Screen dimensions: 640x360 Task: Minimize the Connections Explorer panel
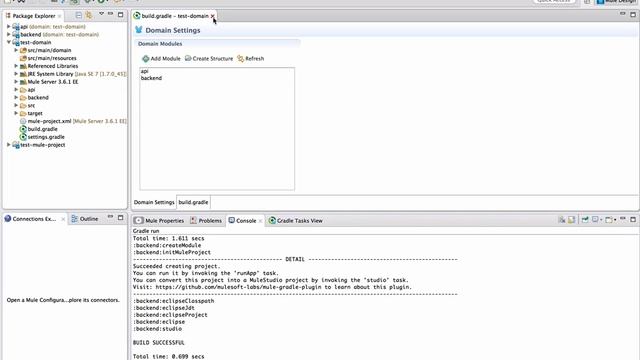pyautogui.click(x=110, y=217)
